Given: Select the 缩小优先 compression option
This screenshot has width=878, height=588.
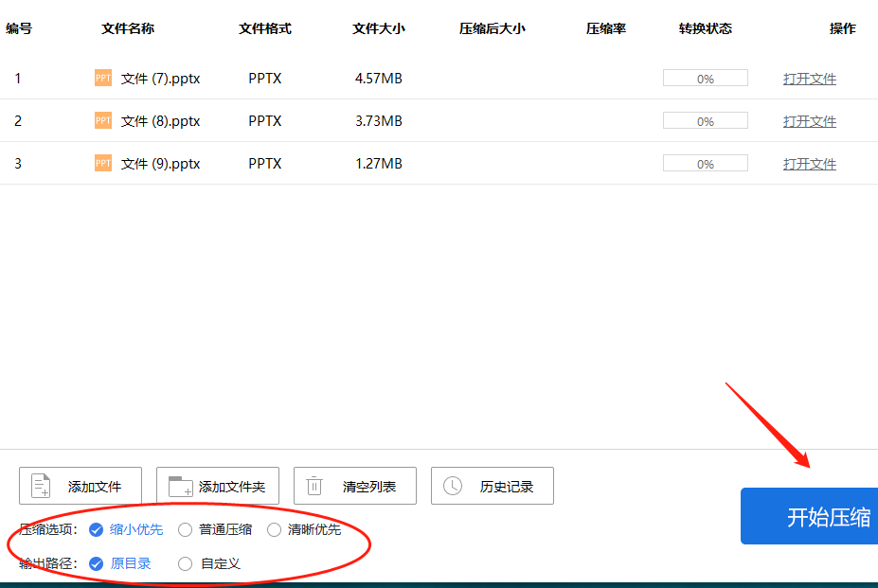Looking at the screenshot, I should [126, 529].
